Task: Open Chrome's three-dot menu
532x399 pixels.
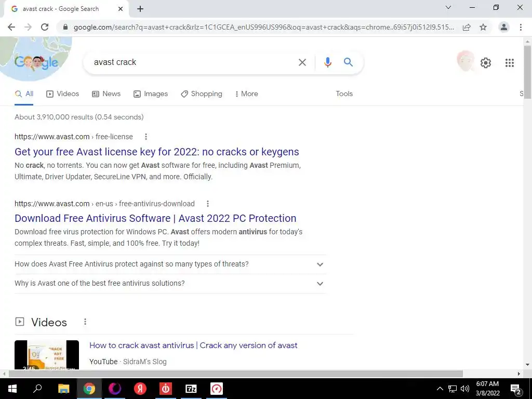Action: (x=521, y=27)
